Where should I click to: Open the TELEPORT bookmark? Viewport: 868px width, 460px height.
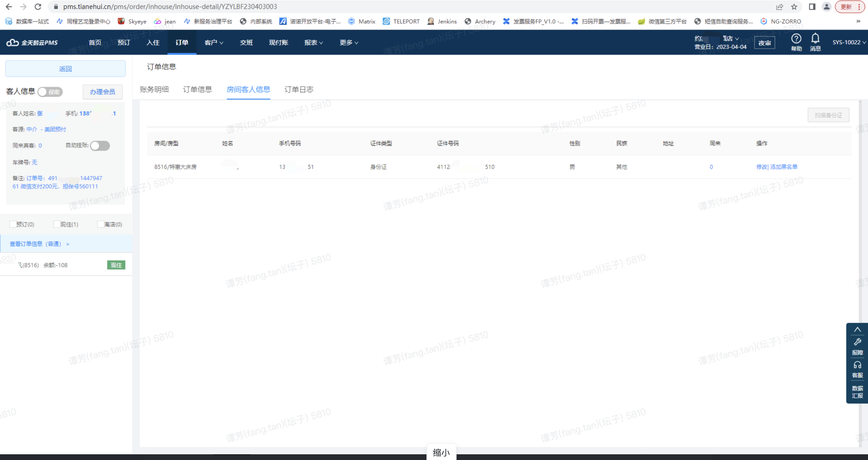(401, 21)
